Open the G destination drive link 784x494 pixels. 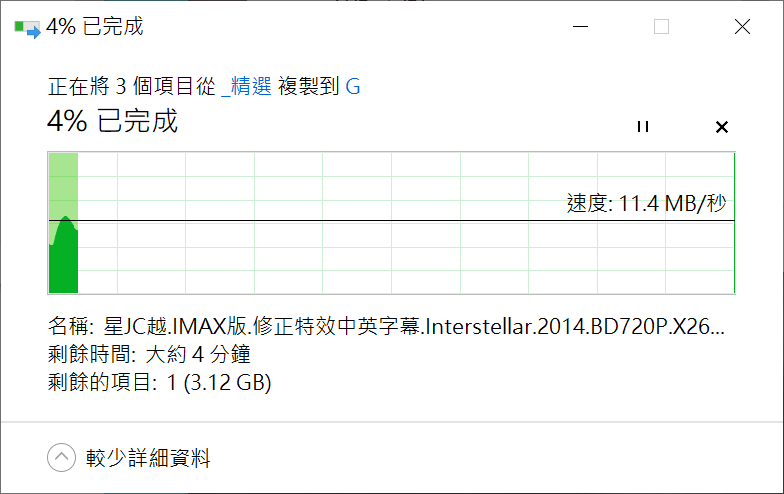coord(353,87)
